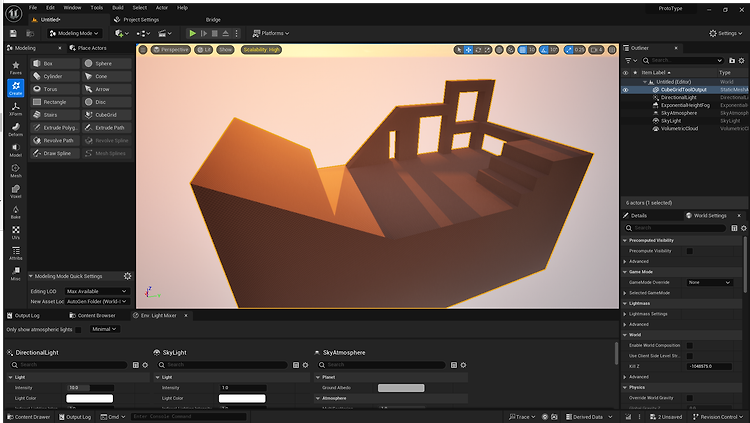The height and width of the screenshot is (423, 750).
Task: Toggle visibility of CubeGridToolOutput actor
Action: coord(625,89)
